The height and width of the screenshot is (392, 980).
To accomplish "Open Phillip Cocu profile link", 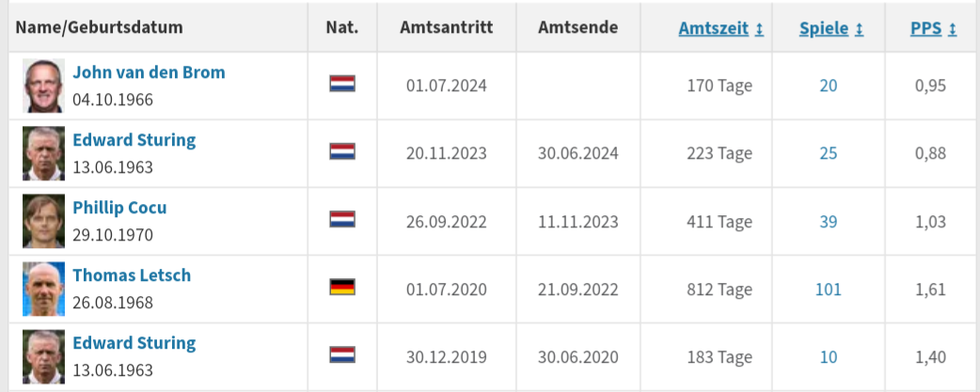I will pyautogui.click(x=120, y=207).
